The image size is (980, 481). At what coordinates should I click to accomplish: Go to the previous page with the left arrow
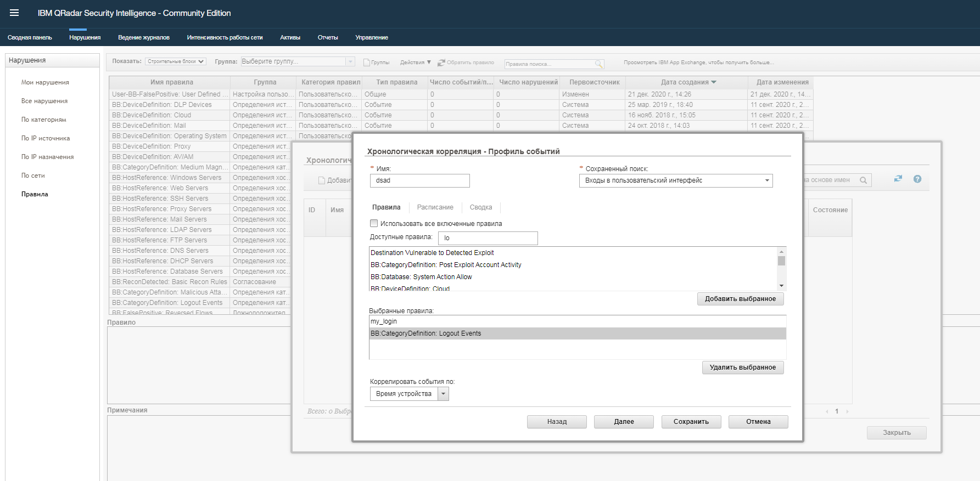coord(827,411)
